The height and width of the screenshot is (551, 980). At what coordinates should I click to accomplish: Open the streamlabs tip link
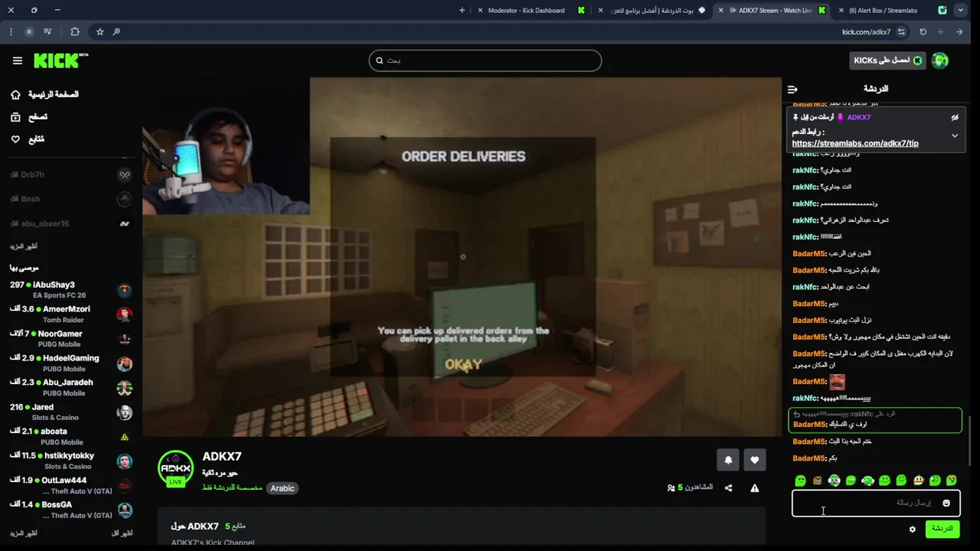855,143
